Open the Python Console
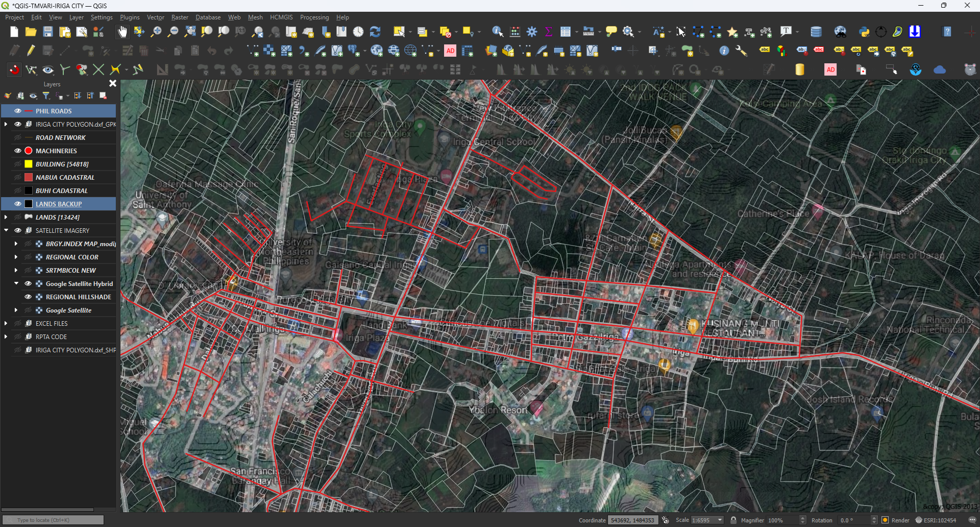Screen dimensions: 980x527 click(864, 32)
